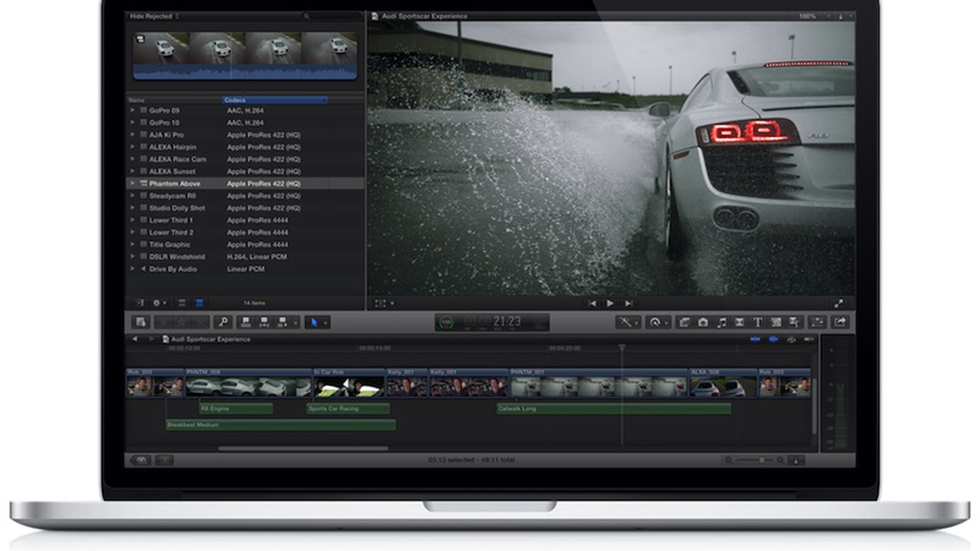
Task: Expand the Drive By Audio clip
Action: point(132,269)
